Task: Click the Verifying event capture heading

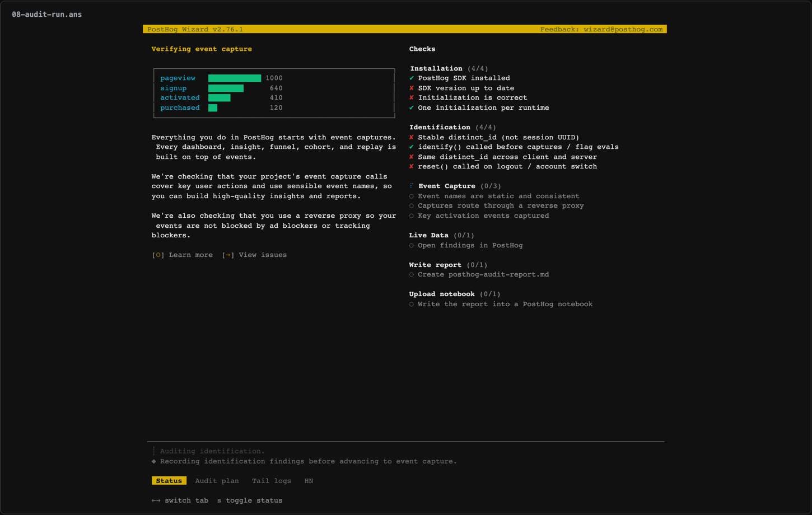Action: [202, 49]
